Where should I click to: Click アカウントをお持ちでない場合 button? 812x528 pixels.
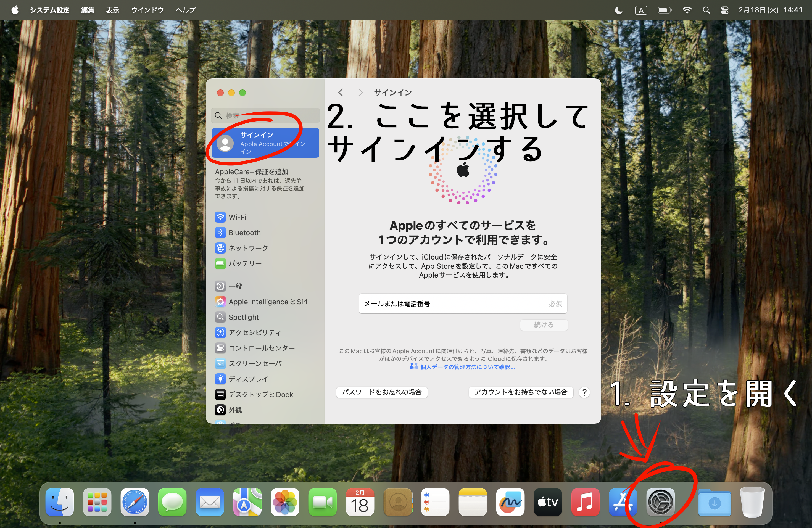pyautogui.click(x=521, y=392)
